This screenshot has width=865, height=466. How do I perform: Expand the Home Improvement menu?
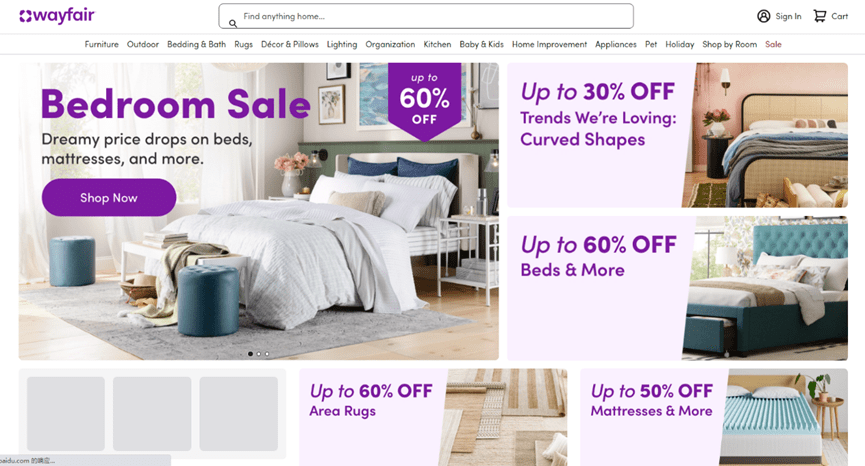click(549, 44)
